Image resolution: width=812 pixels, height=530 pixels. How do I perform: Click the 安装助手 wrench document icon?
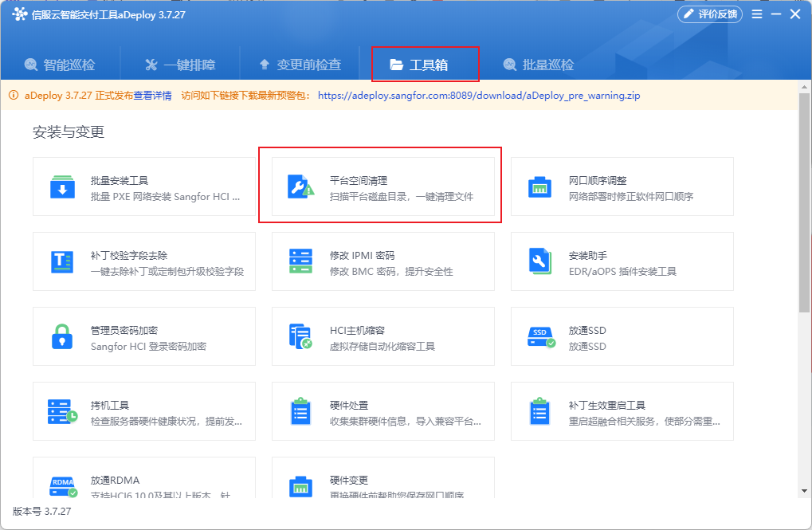pos(540,261)
